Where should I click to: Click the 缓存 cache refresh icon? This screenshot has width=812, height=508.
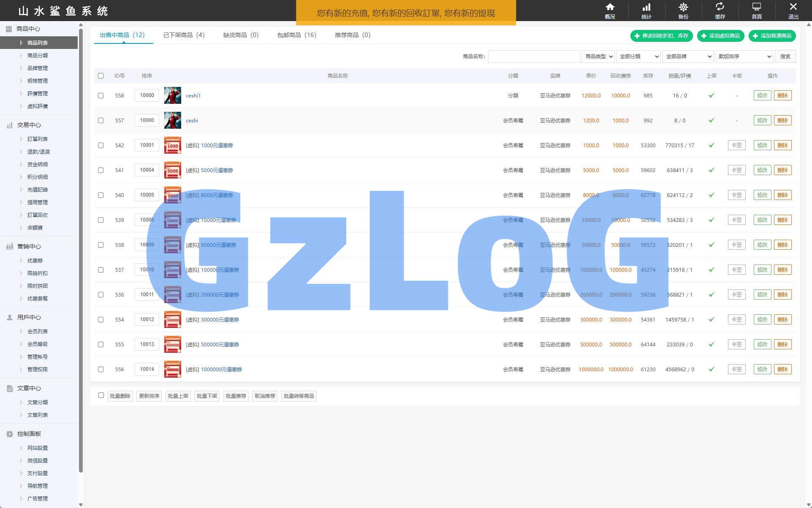[x=720, y=7]
